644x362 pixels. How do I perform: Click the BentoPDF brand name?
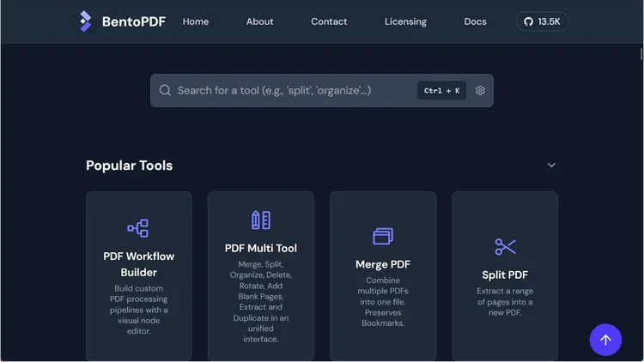tap(134, 21)
